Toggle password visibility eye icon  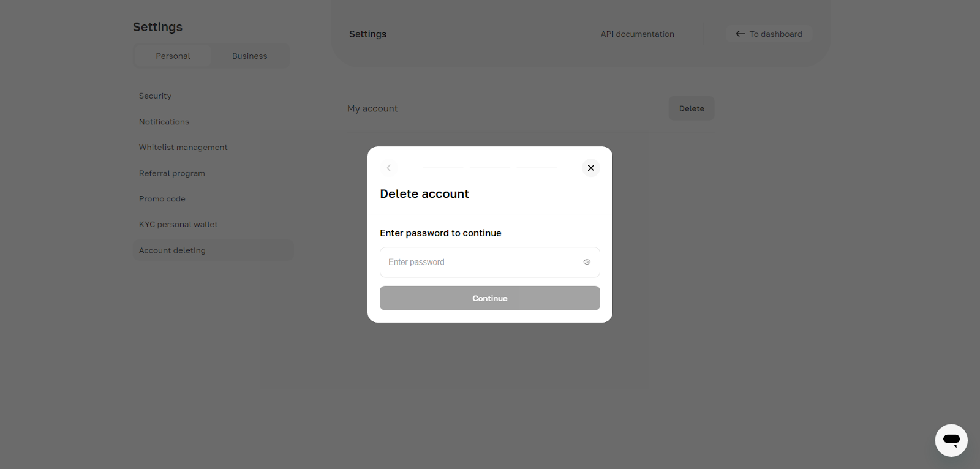pos(587,262)
